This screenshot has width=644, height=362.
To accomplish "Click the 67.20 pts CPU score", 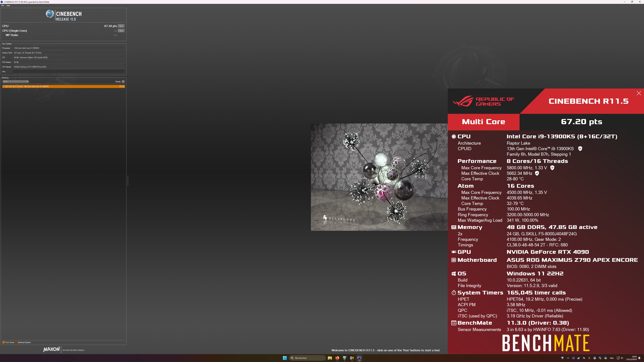I will click(x=111, y=26).
